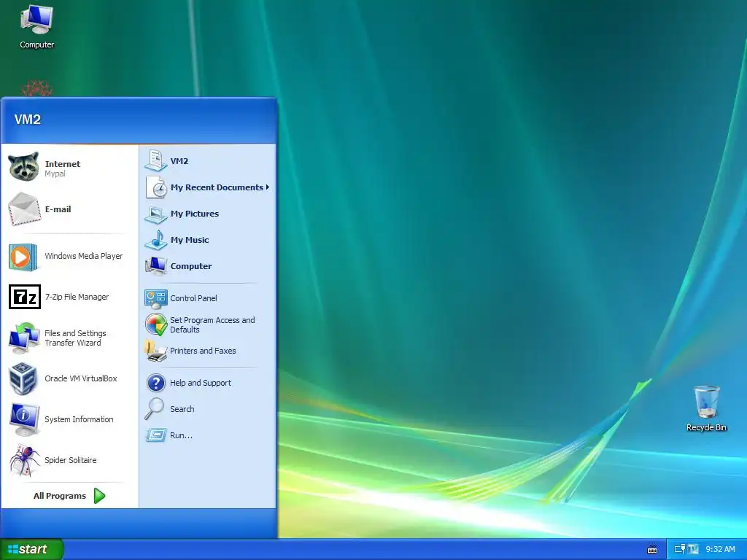Open Search from Start menu
The width and height of the screenshot is (747, 560).
pos(207,409)
